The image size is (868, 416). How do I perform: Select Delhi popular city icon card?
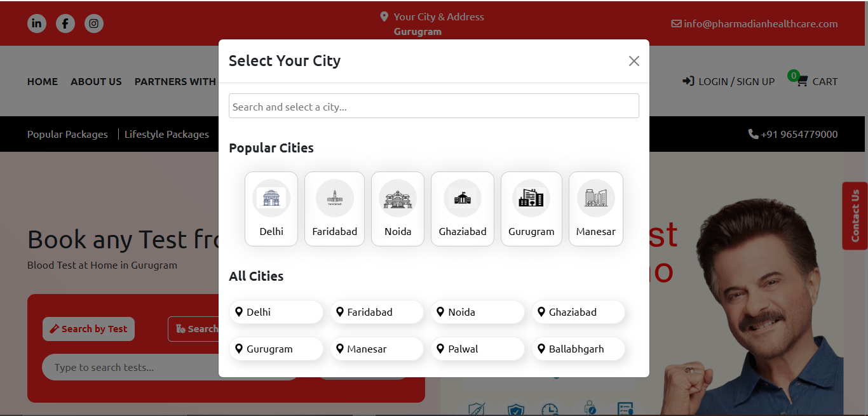click(271, 208)
